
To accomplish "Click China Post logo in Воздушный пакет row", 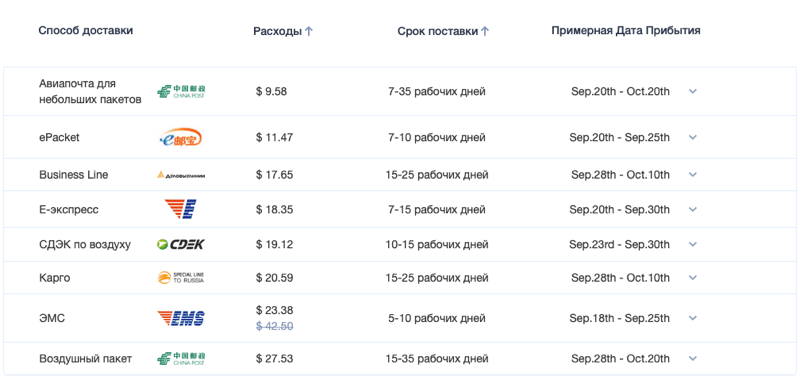I will [x=181, y=359].
